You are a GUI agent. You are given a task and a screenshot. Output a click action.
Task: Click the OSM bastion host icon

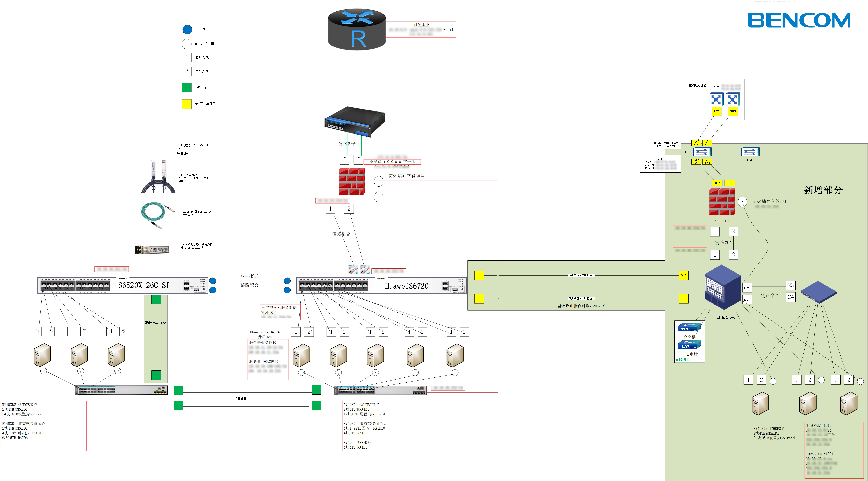click(x=689, y=327)
